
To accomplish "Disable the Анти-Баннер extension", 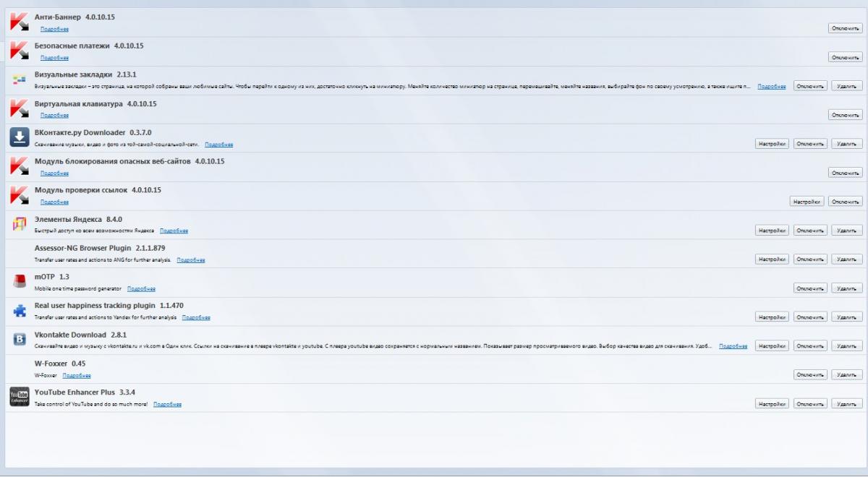I will point(845,28).
